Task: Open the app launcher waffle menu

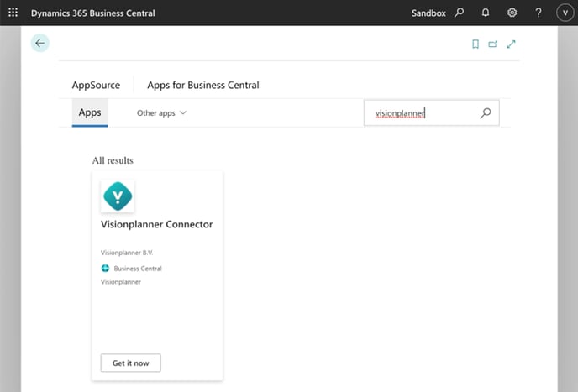Action: [x=13, y=13]
